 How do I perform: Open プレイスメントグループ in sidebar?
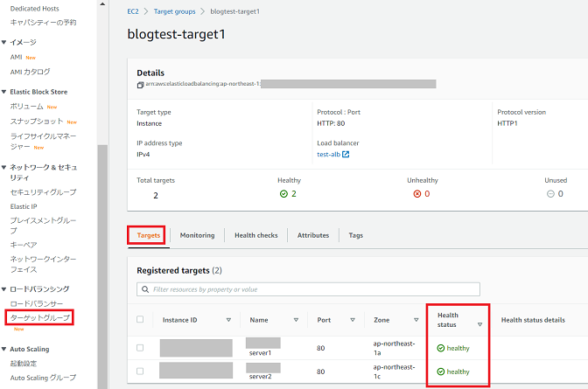click(x=43, y=226)
